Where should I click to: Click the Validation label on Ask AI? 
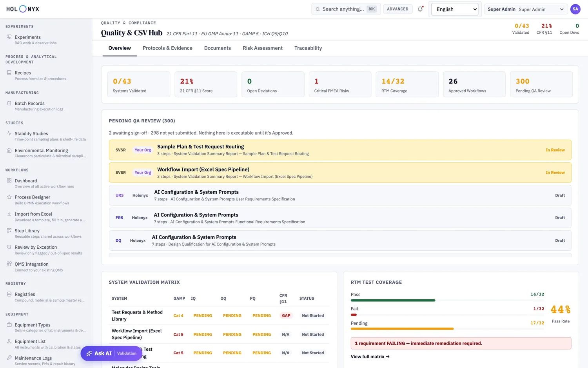(127, 353)
